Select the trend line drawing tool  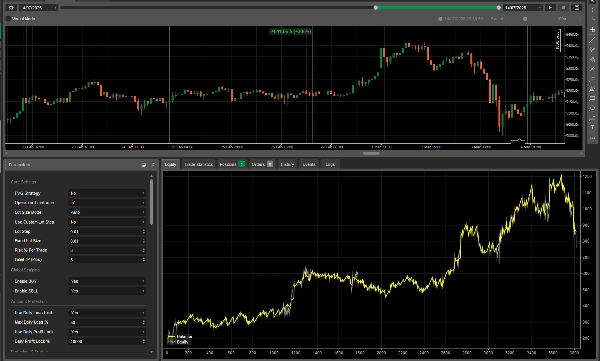coord(592,40)
